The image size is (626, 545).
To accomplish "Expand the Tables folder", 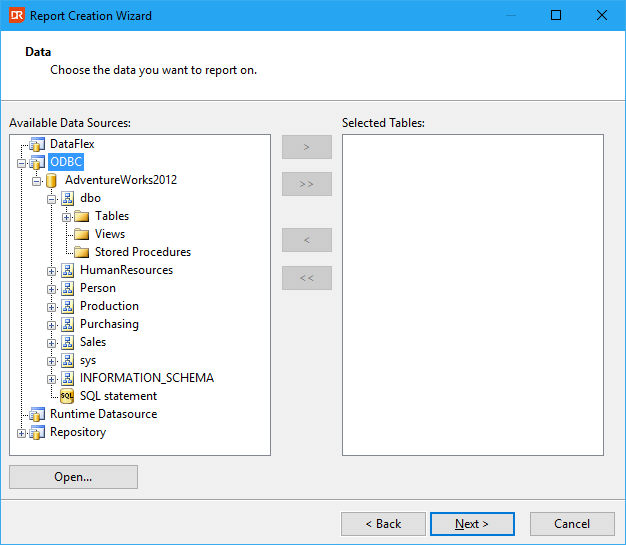I will pyautogui.click(x=66, y=217).
